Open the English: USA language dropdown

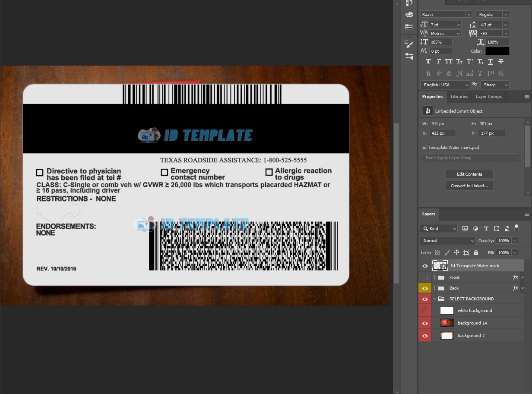click(445, 85)
